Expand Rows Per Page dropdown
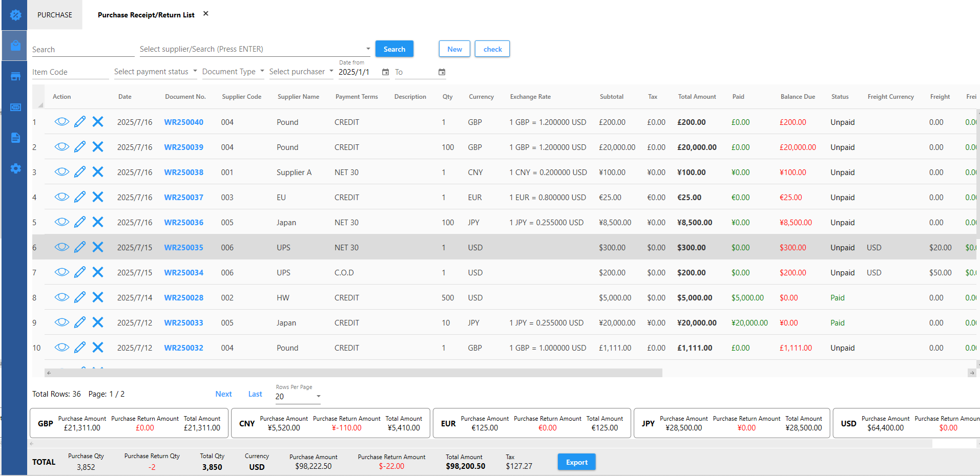The image size is (980, 476). 298,396
